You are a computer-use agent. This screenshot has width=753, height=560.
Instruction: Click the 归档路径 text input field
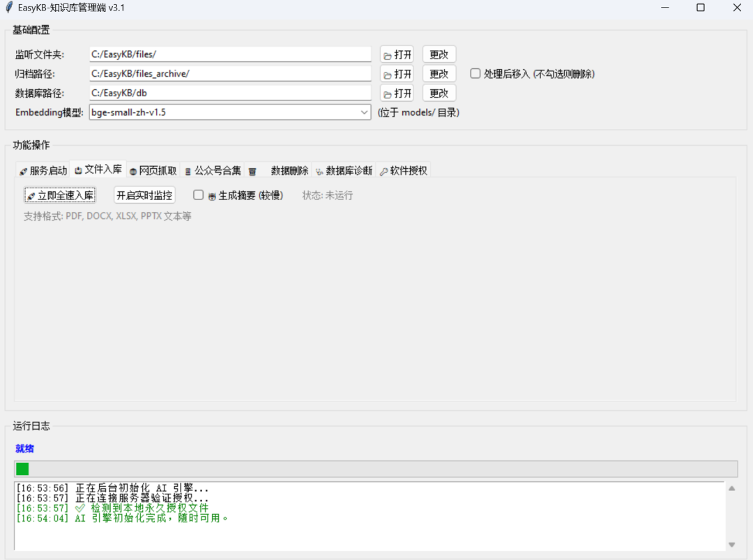point(230,74)
